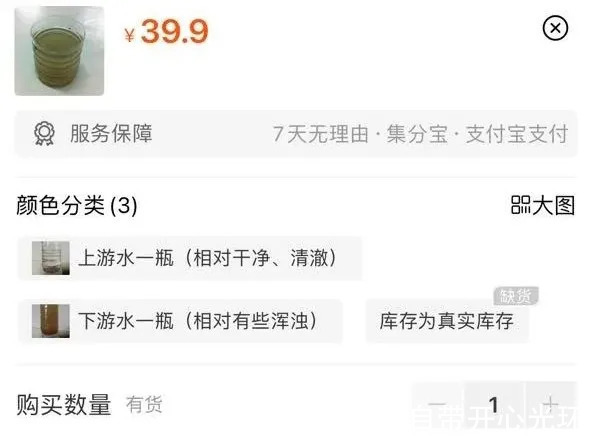Tap the 集分宝 service label
The height and width of the screenshot is (438, 592).
point(417,134)
